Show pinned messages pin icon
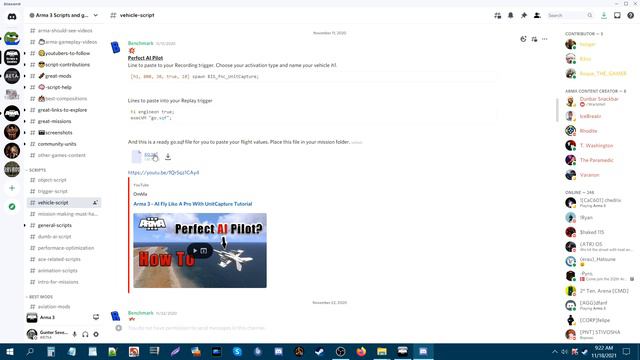The height and width of the screenshot is (360, 640). coord(524,16)
